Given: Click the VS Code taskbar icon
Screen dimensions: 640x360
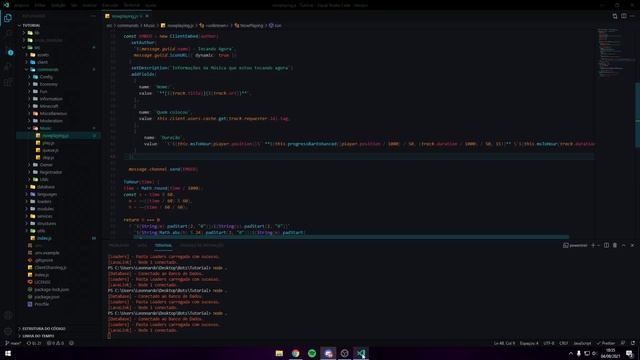Looking at the screenshot, I should tap(361, 353).
